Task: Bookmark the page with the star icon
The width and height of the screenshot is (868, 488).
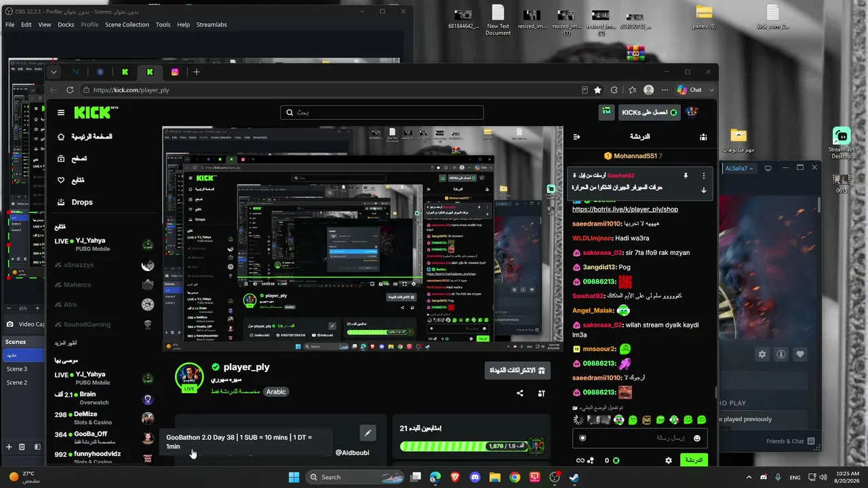Action: click(597, 90)
